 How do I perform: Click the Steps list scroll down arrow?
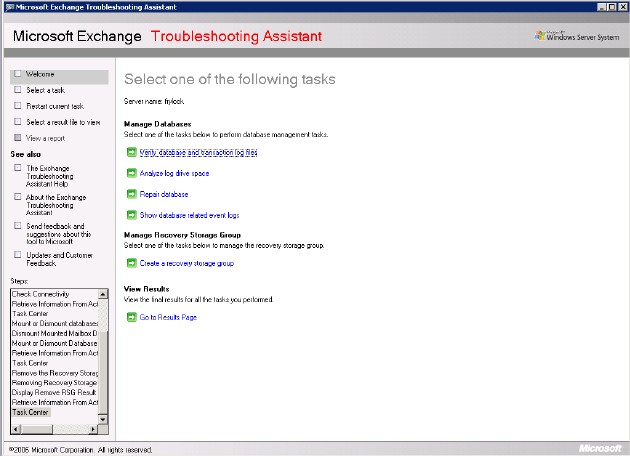point(103,419)
